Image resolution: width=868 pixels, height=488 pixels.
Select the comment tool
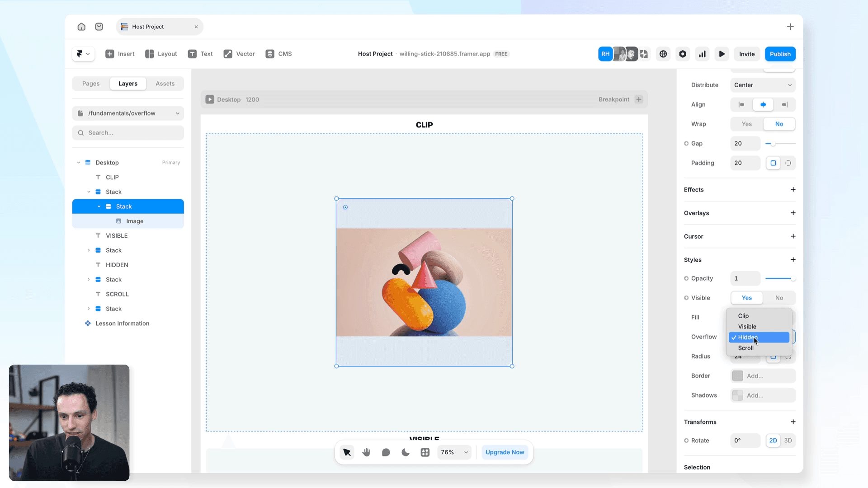point(386,452)
